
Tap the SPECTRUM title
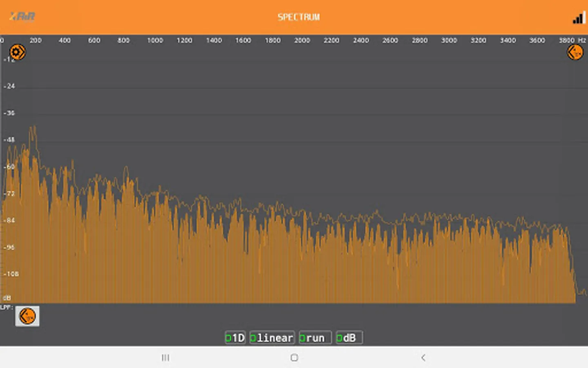(x=298, y=17)
